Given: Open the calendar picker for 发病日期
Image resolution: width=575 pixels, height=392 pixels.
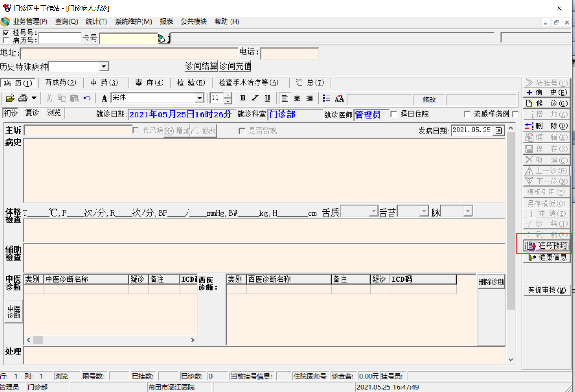Looking at the screenshot, I should pos(499,130).
